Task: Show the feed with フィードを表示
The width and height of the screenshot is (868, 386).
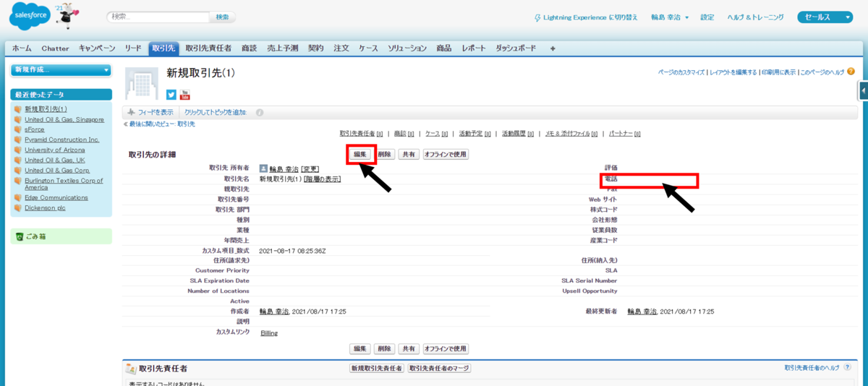Action: [x=150, y=113]
